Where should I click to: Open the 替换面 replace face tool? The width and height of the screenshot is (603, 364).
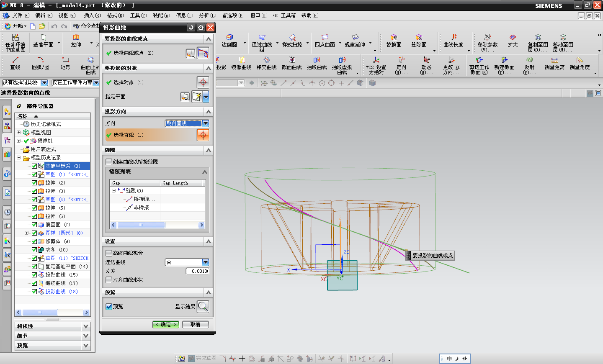point(394,41)
